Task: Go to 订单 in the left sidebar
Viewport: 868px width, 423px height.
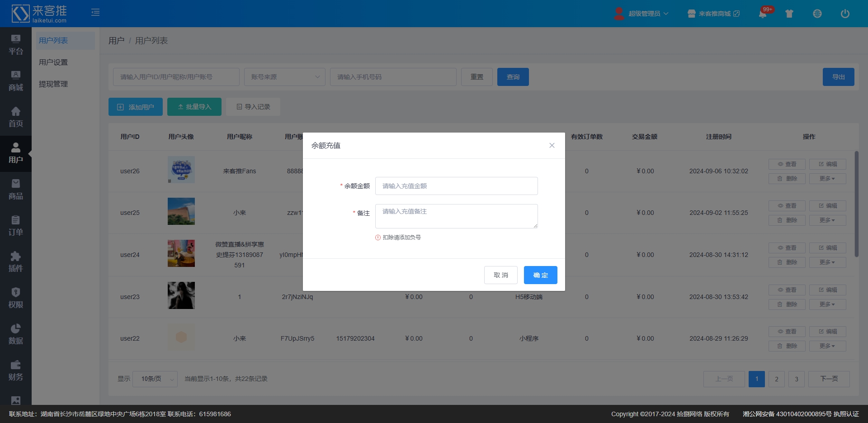Action: click(x=16, y=226)
